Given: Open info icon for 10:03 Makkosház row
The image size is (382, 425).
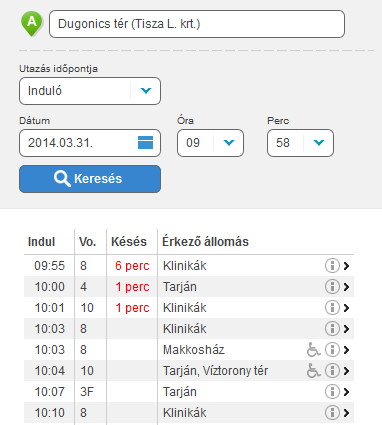Looking at the screenshot, I should 332,350.
